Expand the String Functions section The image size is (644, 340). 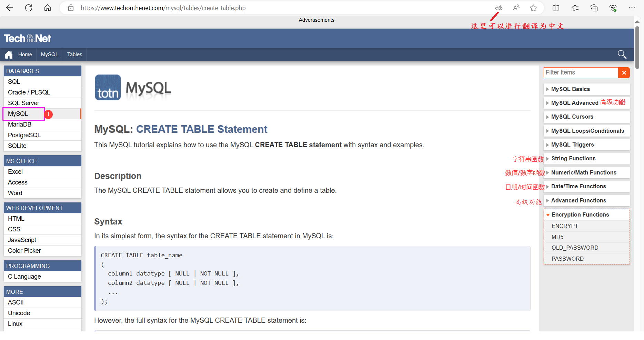coord(587,159)
